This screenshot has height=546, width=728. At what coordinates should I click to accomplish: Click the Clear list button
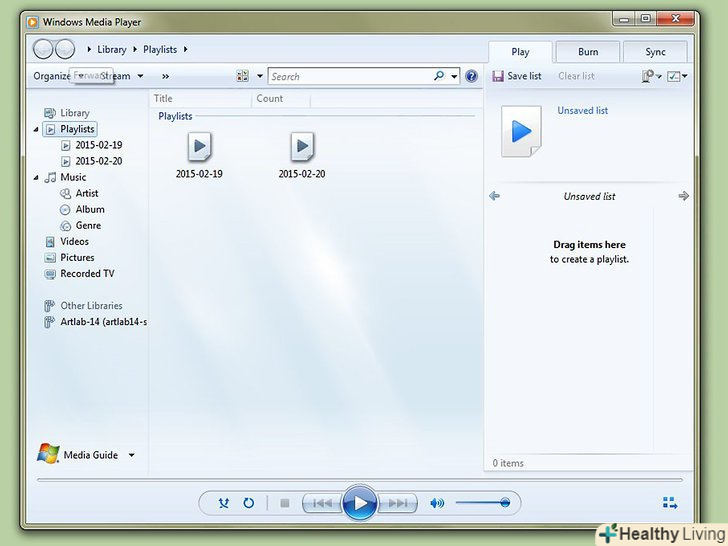coord(576,76)
